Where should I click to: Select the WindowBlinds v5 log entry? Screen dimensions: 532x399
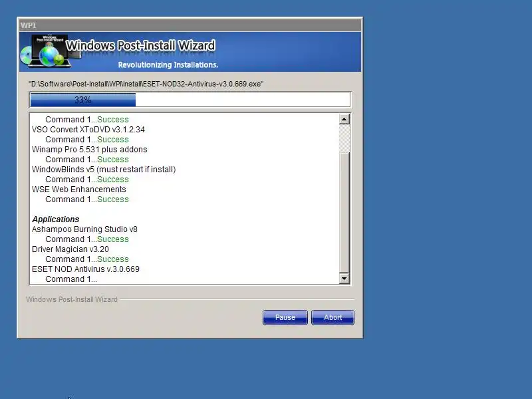click(x=104, y=170)
